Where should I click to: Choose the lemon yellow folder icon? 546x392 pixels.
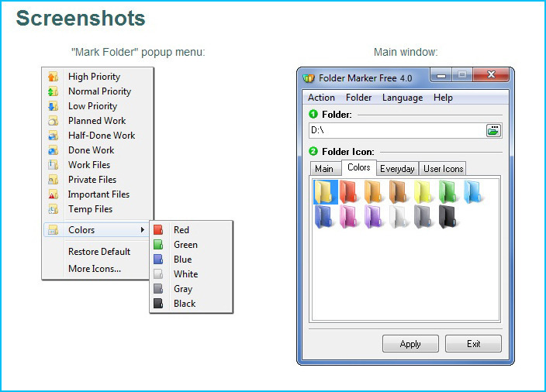click(424, 192)
